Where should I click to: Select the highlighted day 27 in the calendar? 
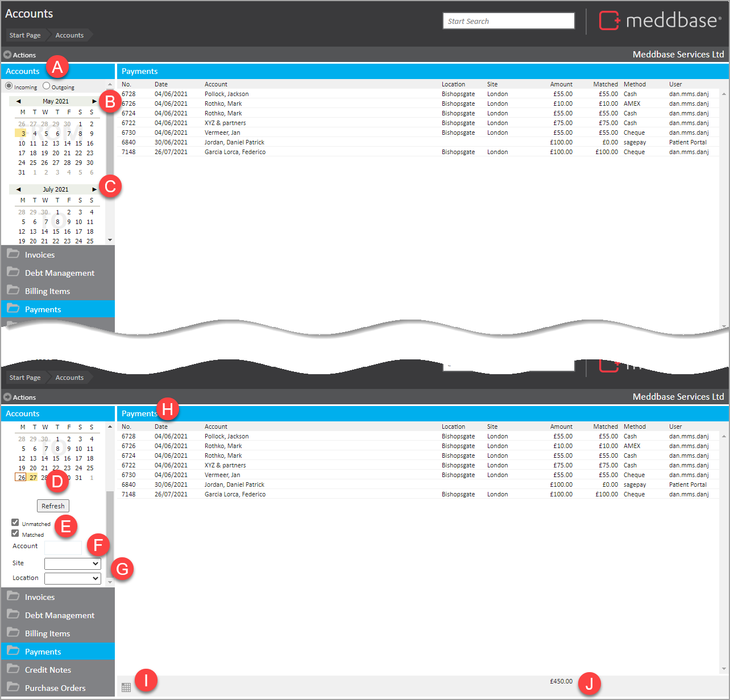(33, 478)
